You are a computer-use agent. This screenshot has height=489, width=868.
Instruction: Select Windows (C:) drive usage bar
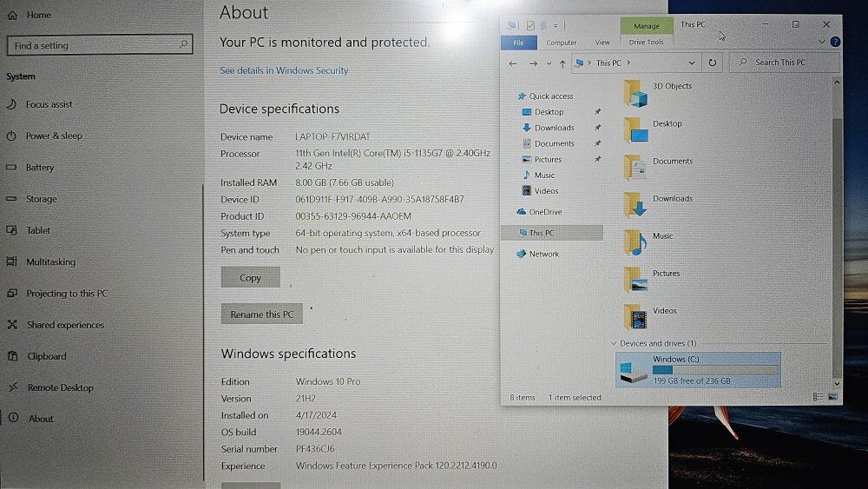pyautogui.click(x=715, y=370)
